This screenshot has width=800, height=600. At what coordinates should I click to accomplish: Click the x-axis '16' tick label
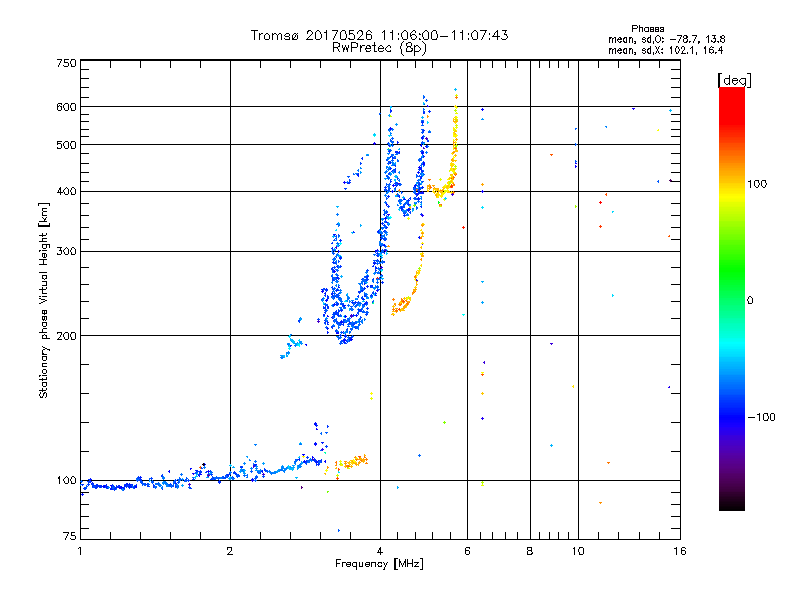point(680,551)
